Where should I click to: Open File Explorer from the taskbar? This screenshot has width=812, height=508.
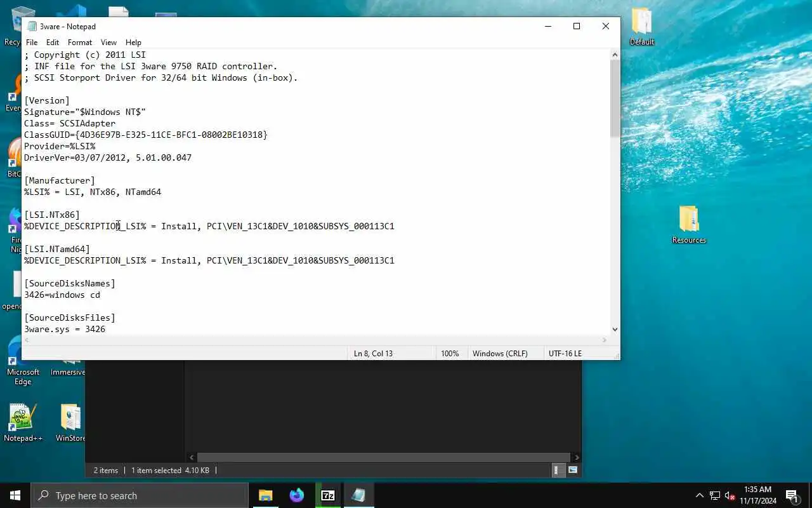[x=265, y=495]
